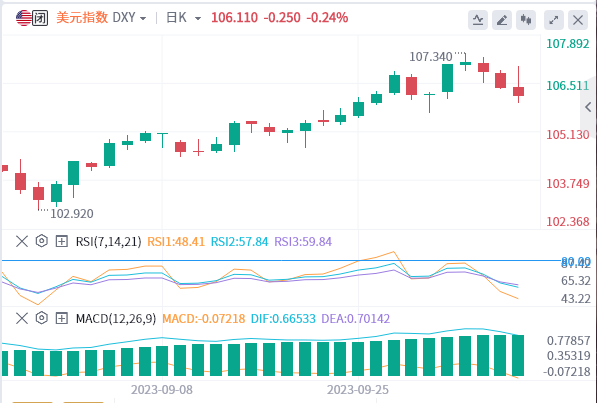Remove the MACD indicator panel
This screenshot has height=403, width=597.
pyautogui.click(x=22, y=318)
